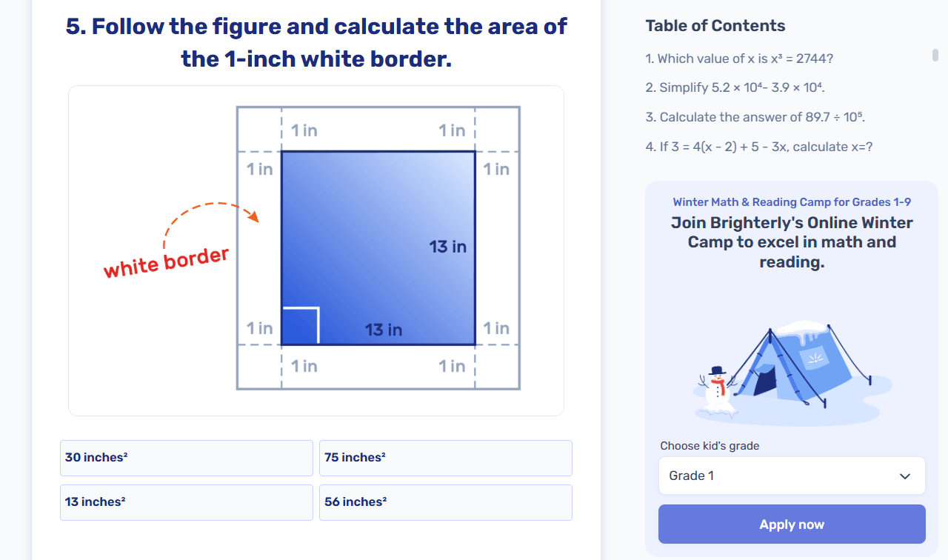The height and width of the screenshot is (560, 948).
Task: Select the question 5 title text
Action: pos(316,42)
